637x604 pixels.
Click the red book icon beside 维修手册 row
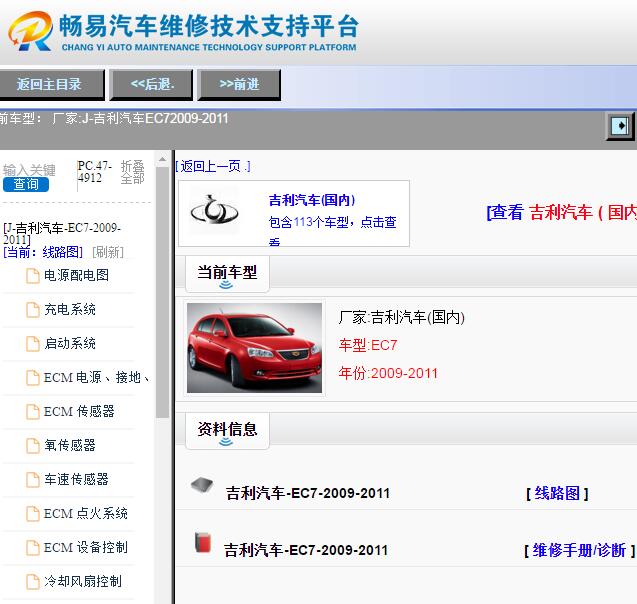(x=203, y=543)
